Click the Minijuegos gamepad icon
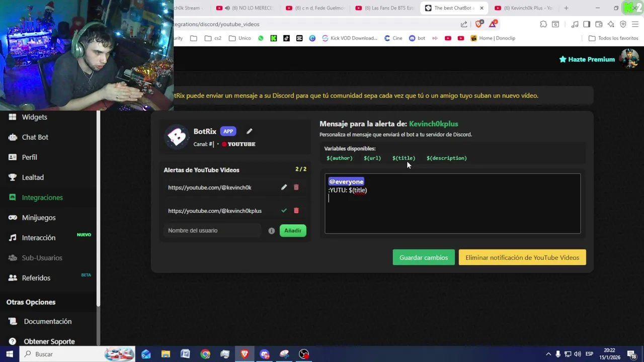Viewport: 644px width, 362px height. 13,217
